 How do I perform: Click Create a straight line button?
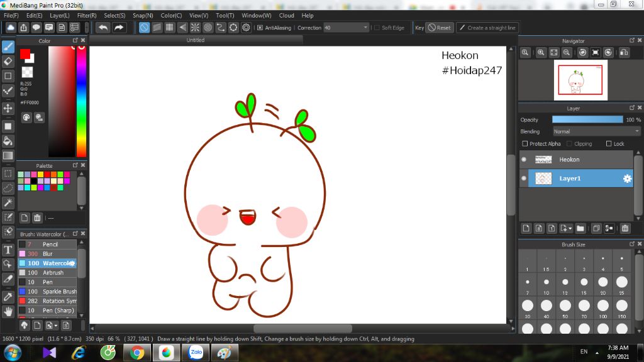coord(487,28)
